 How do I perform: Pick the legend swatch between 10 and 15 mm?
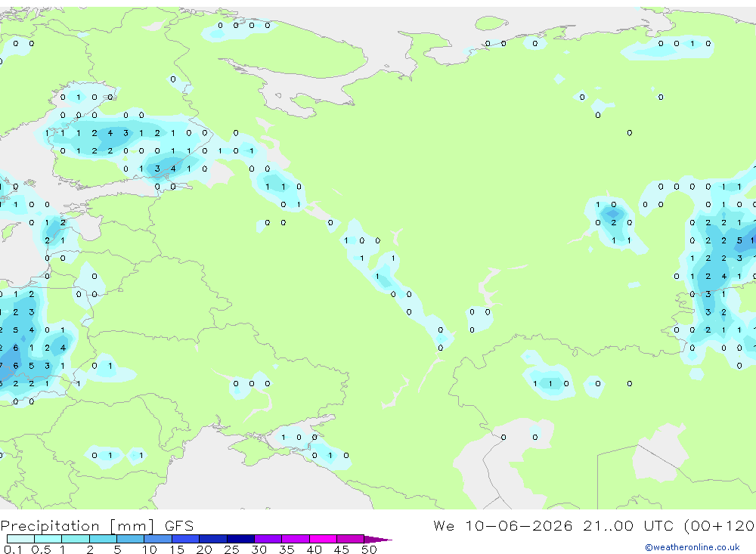(158, 539)
